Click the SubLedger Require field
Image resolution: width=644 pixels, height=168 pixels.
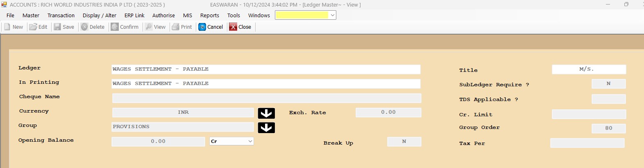[608, 84]
